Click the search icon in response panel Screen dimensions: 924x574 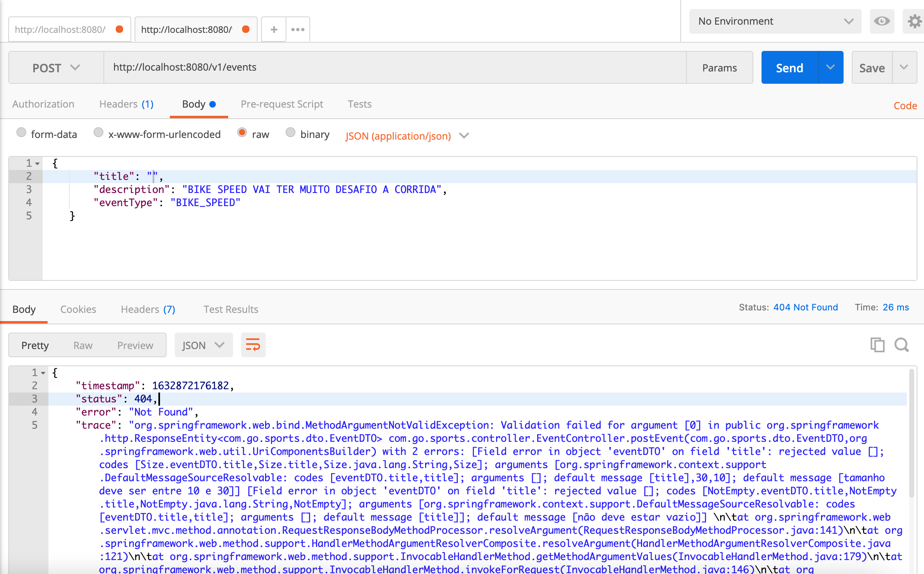tap(901, 344)
